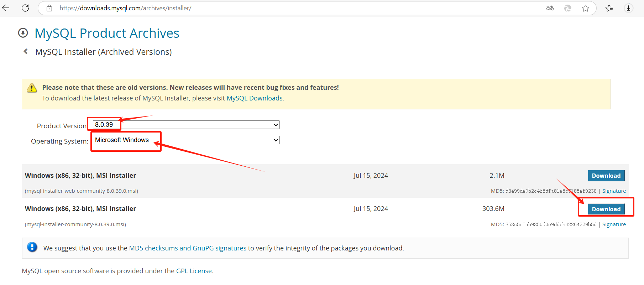Open the translate page icon
This screenshot has height=285, width=644.
coord(550,8)
